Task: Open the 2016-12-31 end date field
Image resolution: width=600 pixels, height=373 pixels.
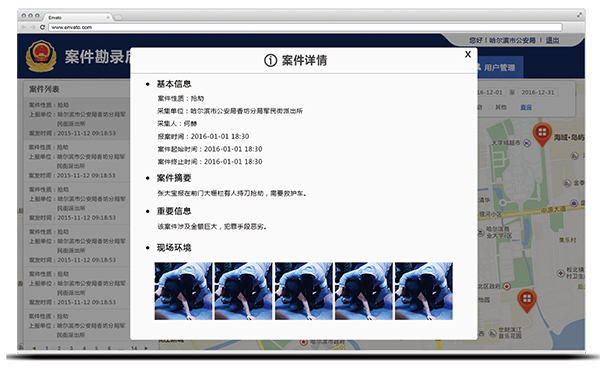Action: coord(538,92)
